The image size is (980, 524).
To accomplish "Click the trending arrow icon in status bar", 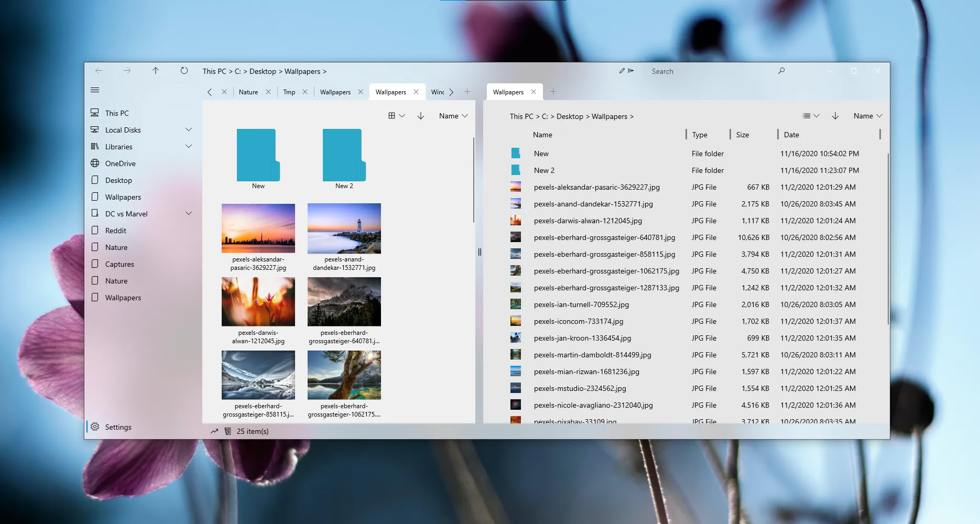I will point(214,431).
